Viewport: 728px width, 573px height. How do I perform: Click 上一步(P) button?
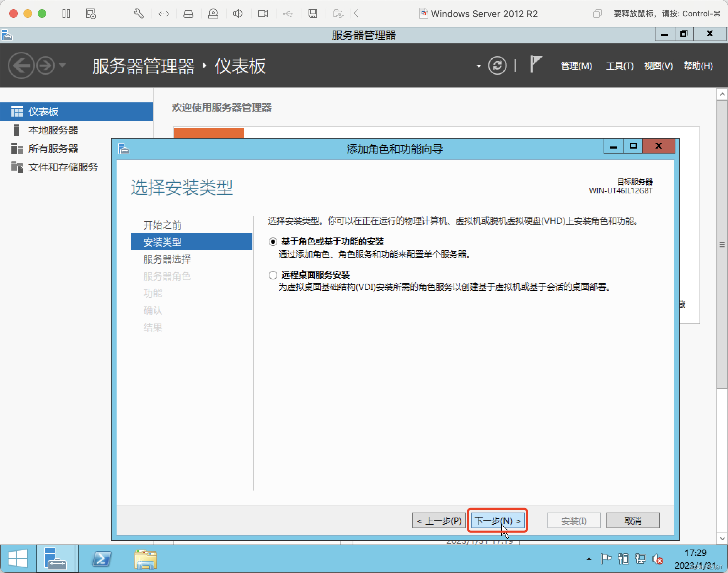pos(439,521)
